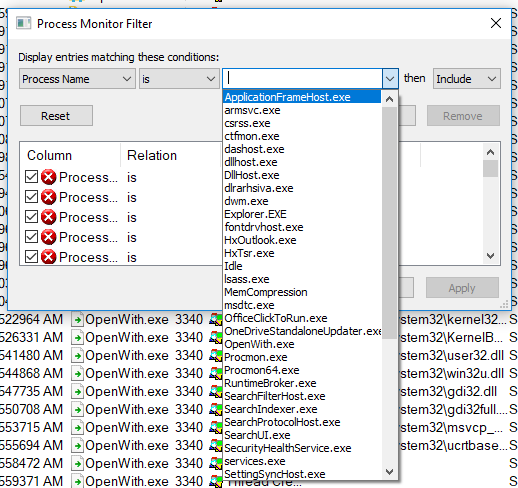Click the Reset button
Viewport: 518px width, 488px height.
(56, 116)
